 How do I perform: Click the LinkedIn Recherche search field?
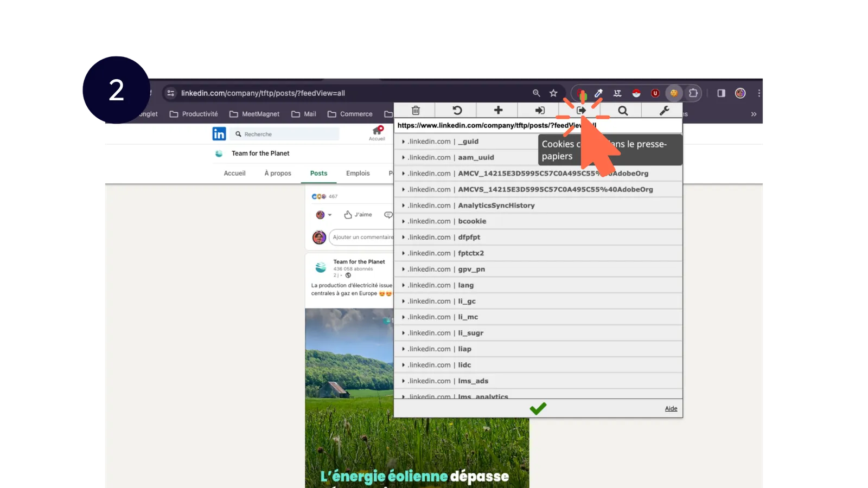[x=285, y=134]
